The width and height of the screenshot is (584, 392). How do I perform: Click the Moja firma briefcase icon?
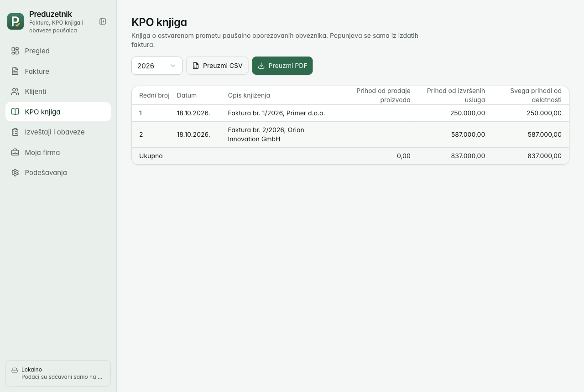coord(15,152)
